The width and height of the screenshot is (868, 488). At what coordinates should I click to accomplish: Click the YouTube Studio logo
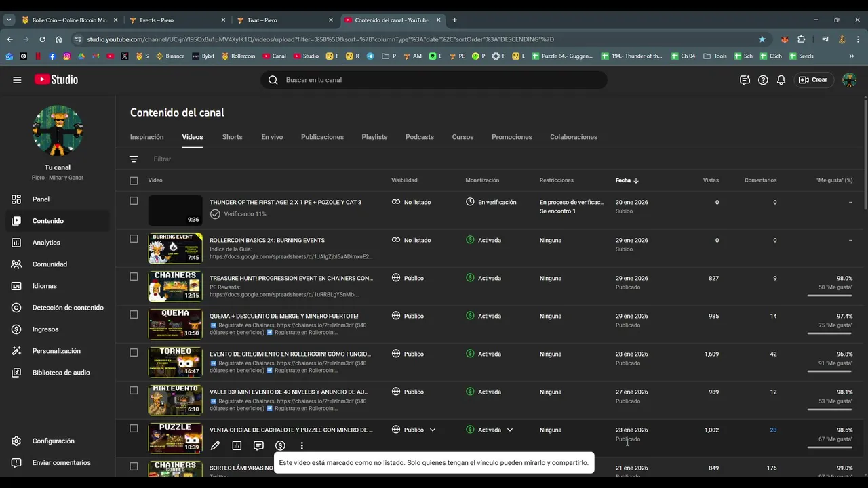(56, 79)
